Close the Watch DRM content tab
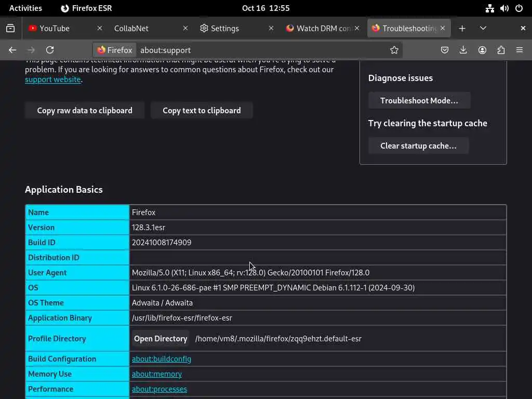Viewport: 532px width, 399px height. pyautogui.click(x=357, y=28)
